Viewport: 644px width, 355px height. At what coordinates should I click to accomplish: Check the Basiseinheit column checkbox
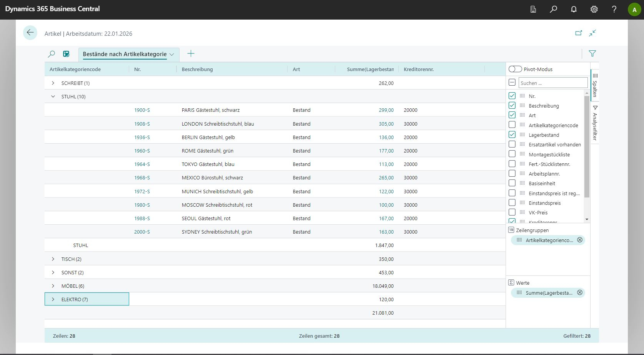512,183
